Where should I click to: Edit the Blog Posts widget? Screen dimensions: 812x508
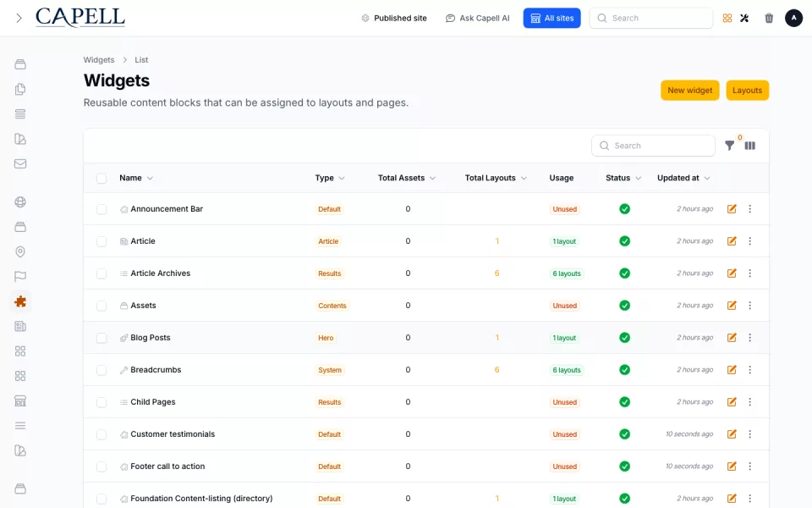coord(732,338)
